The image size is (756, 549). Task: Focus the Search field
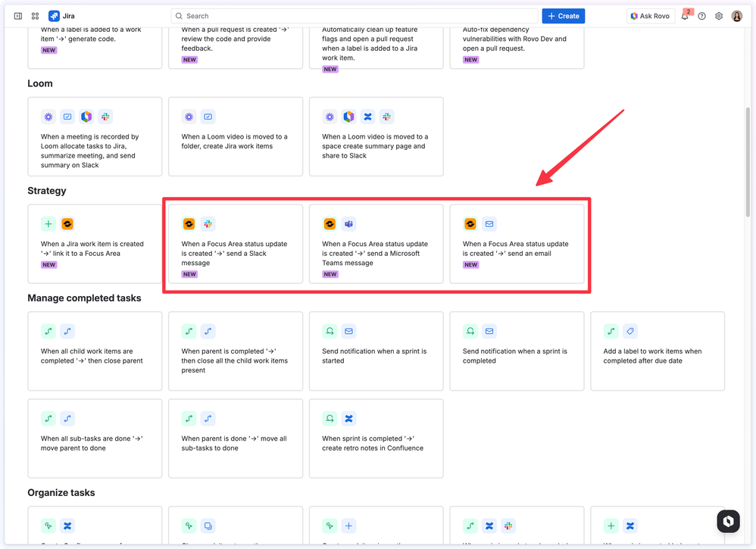(x=355, y=16)
